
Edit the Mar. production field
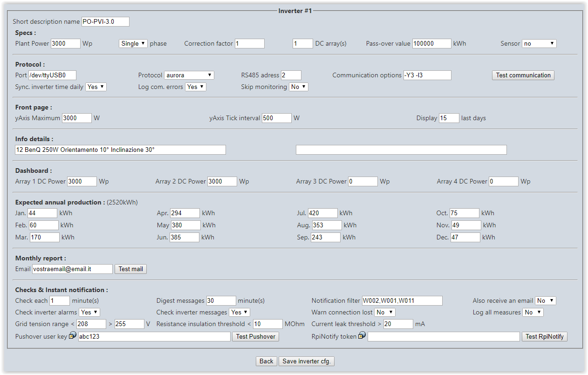(x=45, y=237)
